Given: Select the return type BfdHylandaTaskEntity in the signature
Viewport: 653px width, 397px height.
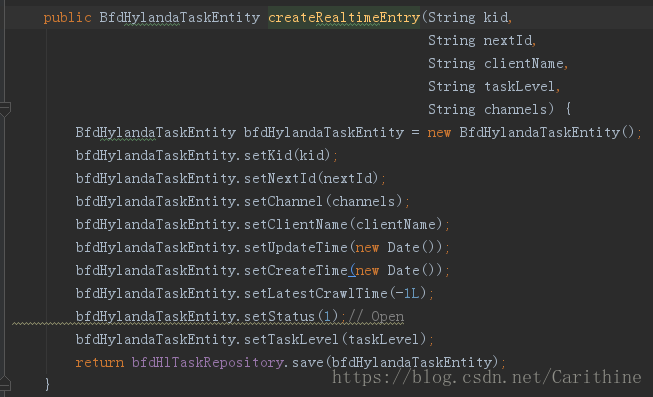Looking at the screenshot, I should (179, 17).
